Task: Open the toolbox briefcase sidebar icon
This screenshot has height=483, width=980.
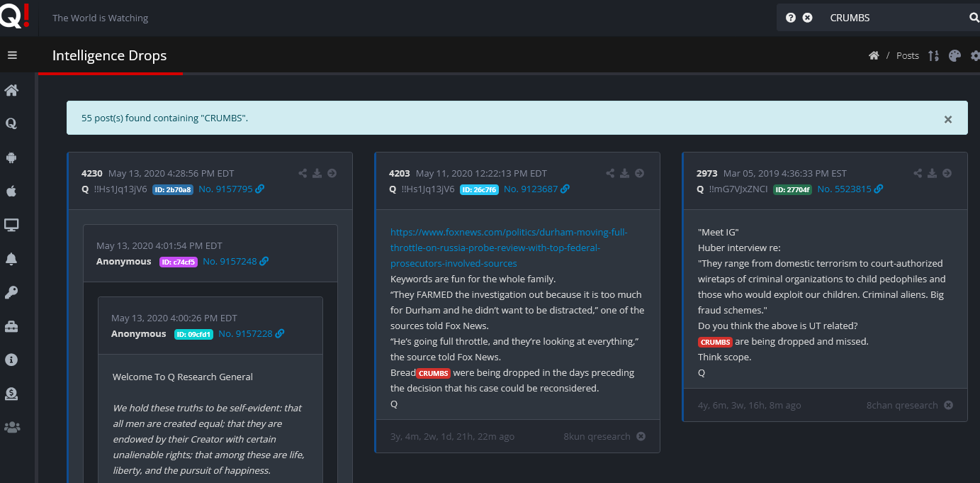Action: [11, 326]
